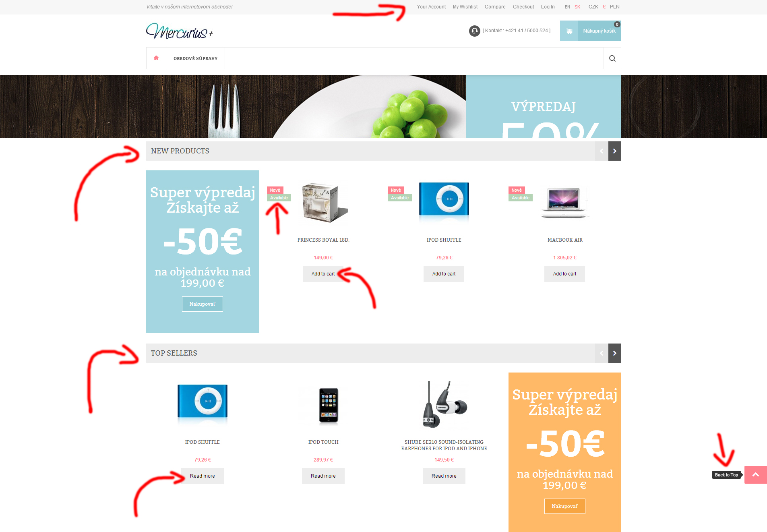Switch language to EN
Viewport: 767px width, 532px height.
coord(567,7)
